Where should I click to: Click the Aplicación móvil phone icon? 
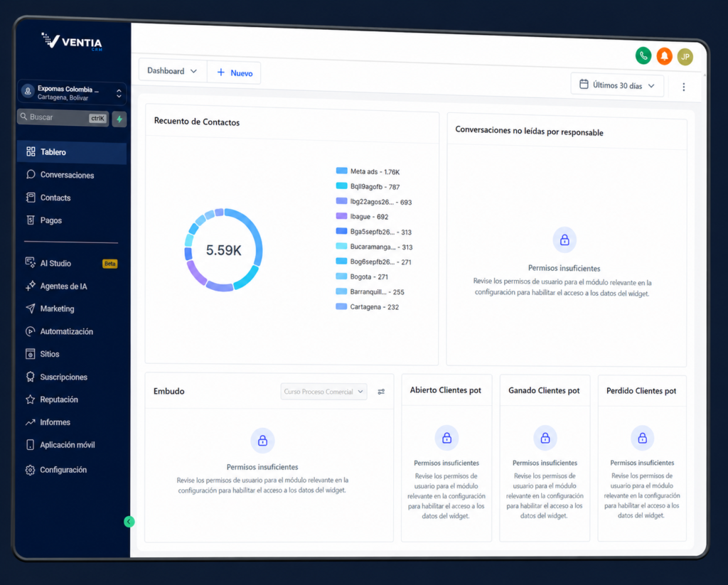pyautogui.click(x=30, y=445)
